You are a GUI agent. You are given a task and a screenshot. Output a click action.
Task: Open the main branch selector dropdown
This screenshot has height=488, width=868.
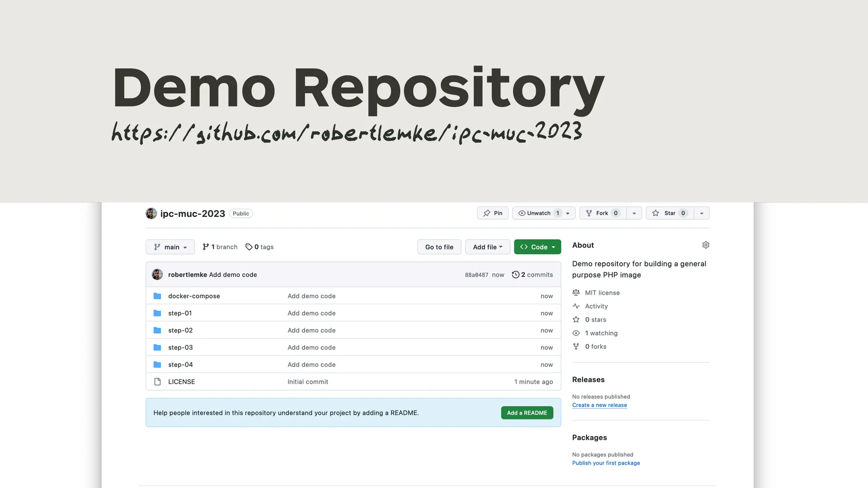tap(170, 247)
